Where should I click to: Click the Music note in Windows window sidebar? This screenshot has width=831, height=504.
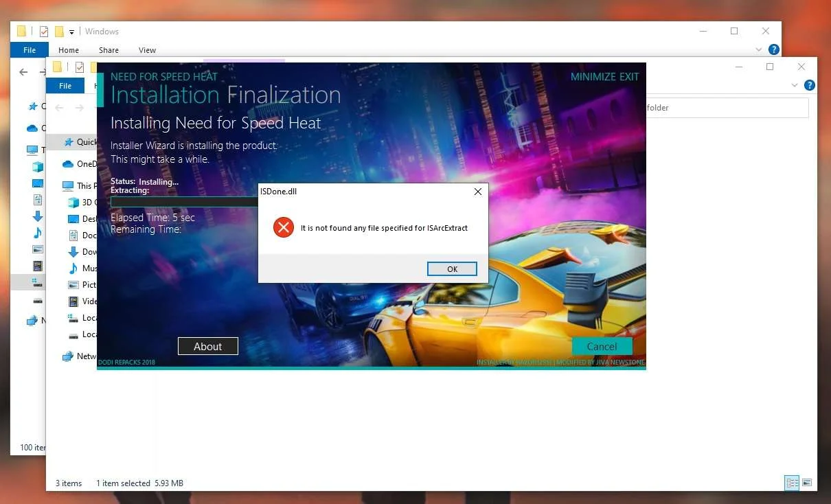38,233
